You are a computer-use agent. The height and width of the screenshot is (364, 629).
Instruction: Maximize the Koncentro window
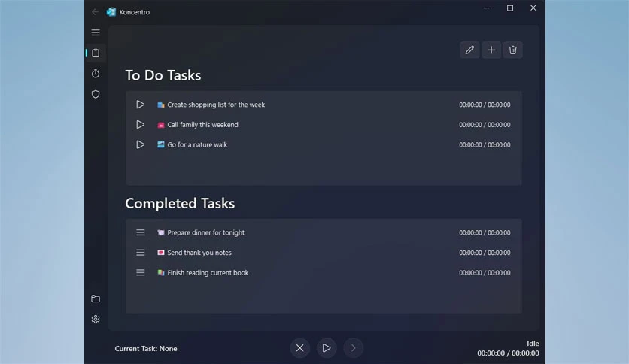[510, 8]
